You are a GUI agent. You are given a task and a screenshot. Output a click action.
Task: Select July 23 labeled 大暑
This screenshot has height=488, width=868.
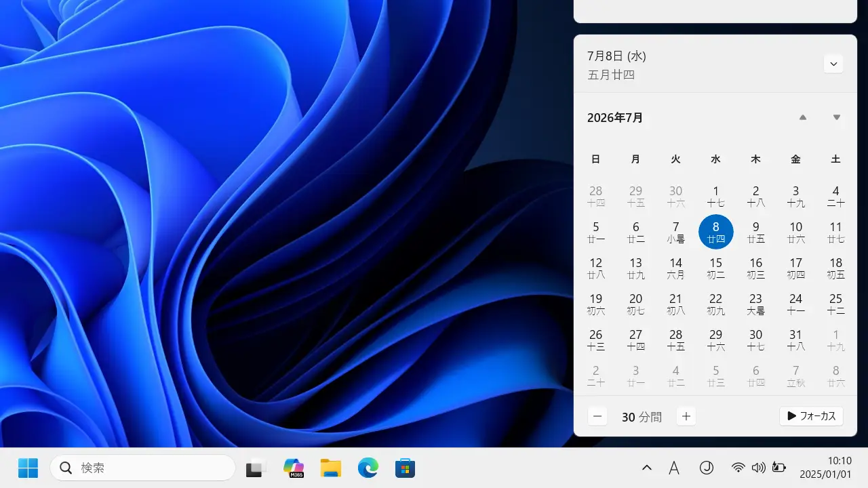click(756, 304)
